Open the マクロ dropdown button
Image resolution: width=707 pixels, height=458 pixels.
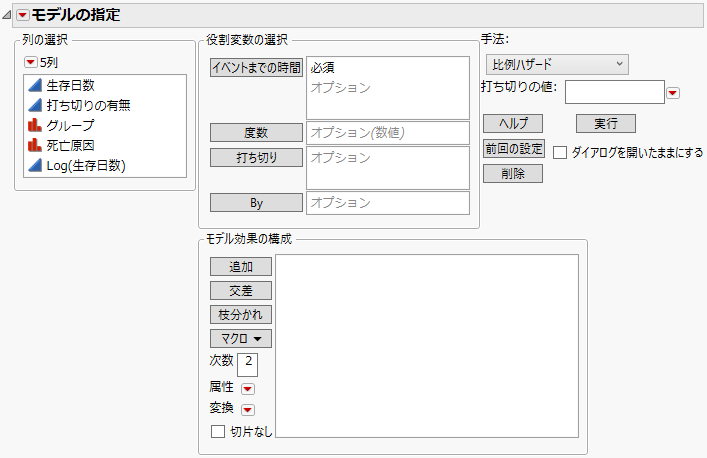pos(241,338)
